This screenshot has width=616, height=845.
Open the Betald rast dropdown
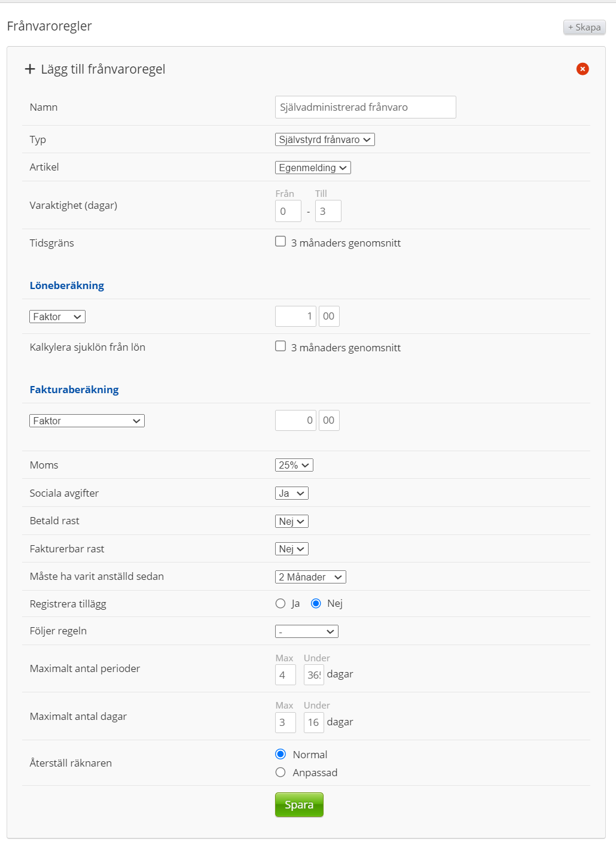click(x=291, y=521)
